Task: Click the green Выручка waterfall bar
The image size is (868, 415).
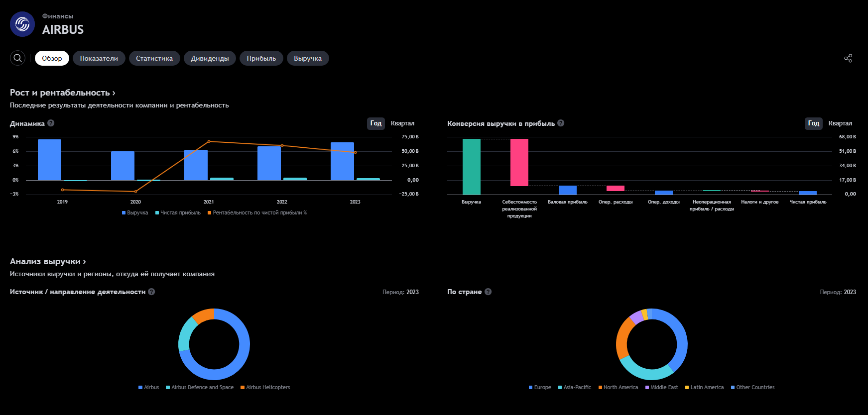Action: point(472,167)
